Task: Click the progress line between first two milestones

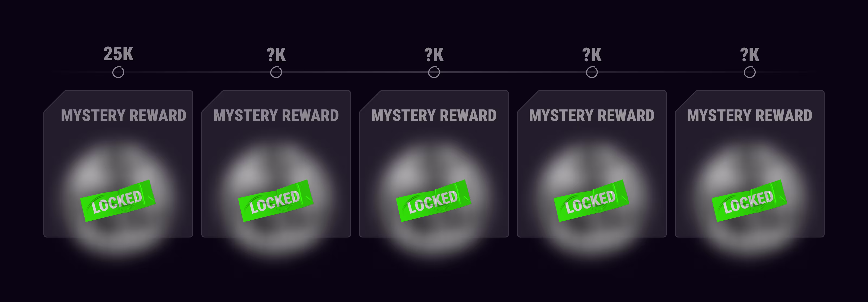Action: [x=197, y=72]
